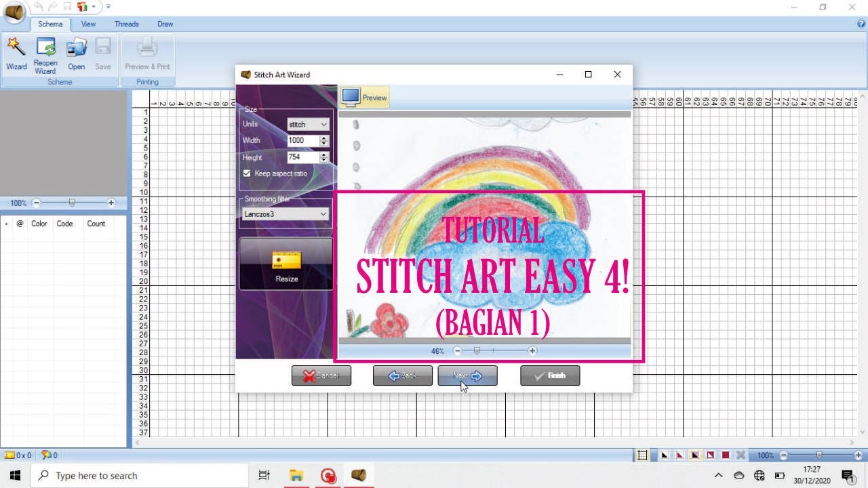Viewport: 868px width, 488px height.
Task: Click status bar zoom plus button
Action: pyautogui.click(x=859, y=455)
